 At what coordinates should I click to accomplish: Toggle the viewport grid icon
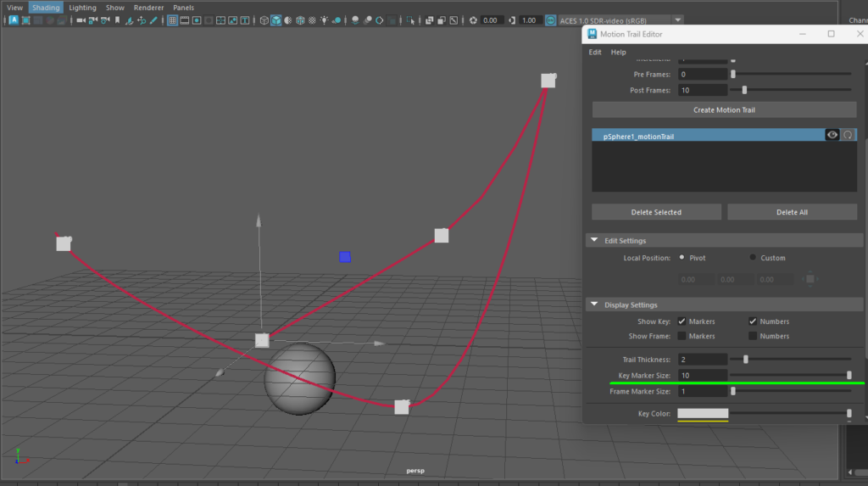pos(172,20)
